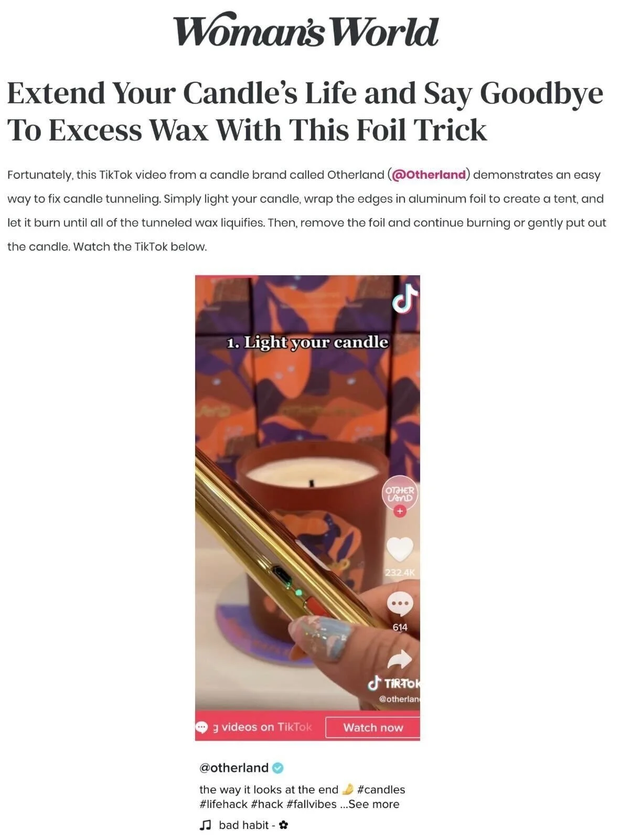619x840 pixels.
Task: Expand caption with See more
Action: tap(373, 804)
